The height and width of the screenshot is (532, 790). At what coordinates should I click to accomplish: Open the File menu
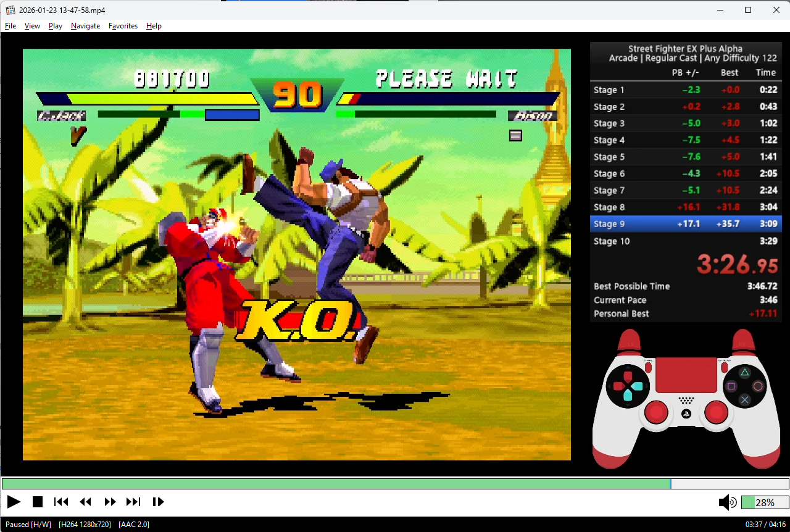click(10, 26)
